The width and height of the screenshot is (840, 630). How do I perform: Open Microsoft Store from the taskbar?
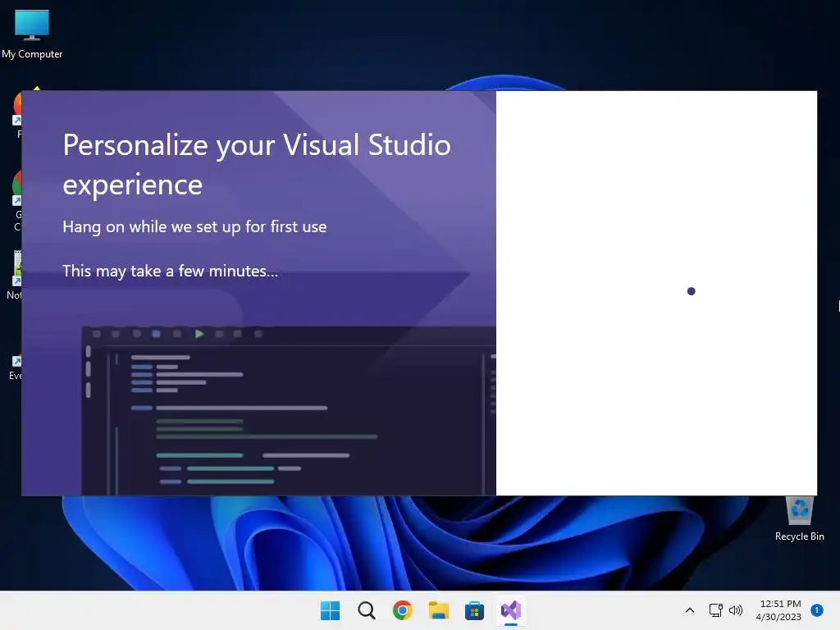[x=474, y=610]
